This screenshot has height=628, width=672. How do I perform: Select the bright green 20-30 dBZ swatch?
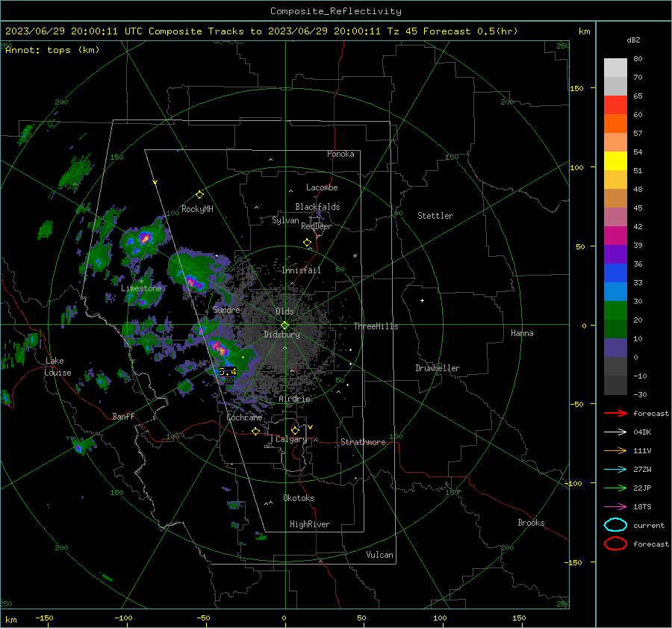click(615, 311)
